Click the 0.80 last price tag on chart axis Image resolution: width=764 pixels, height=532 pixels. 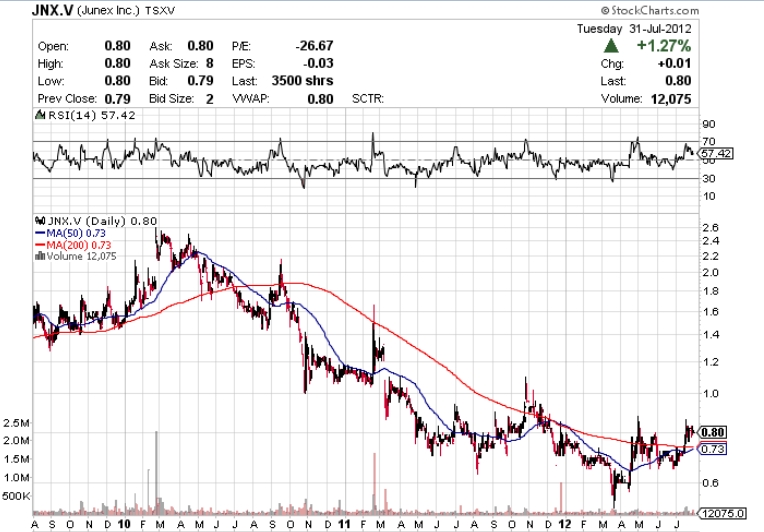tap(713, 432)
